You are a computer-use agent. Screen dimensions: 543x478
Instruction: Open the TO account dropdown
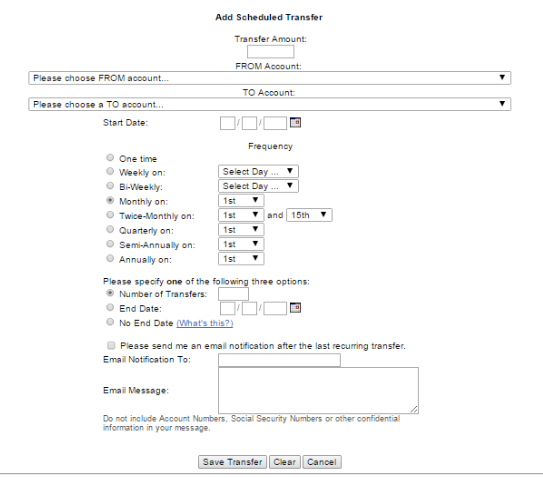269,104
